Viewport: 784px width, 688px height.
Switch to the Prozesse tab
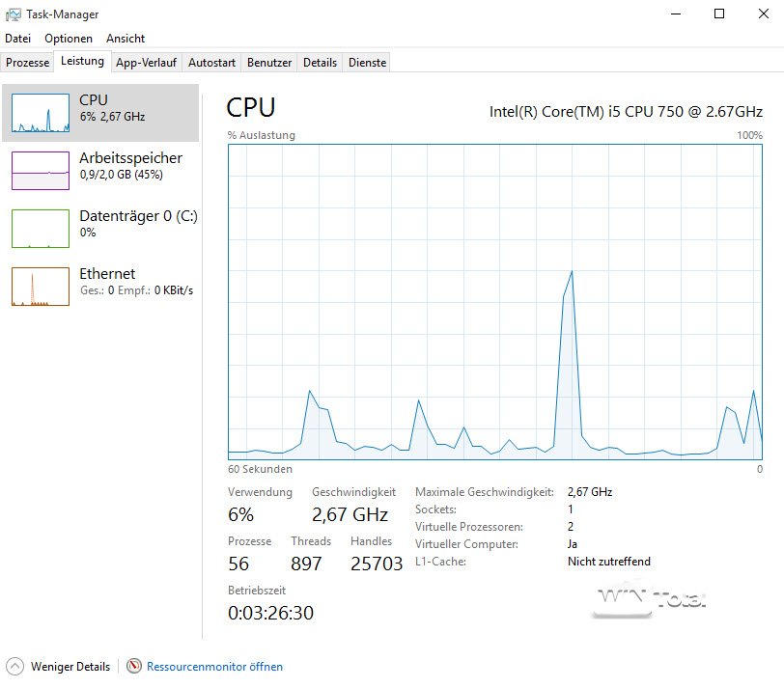28,63
